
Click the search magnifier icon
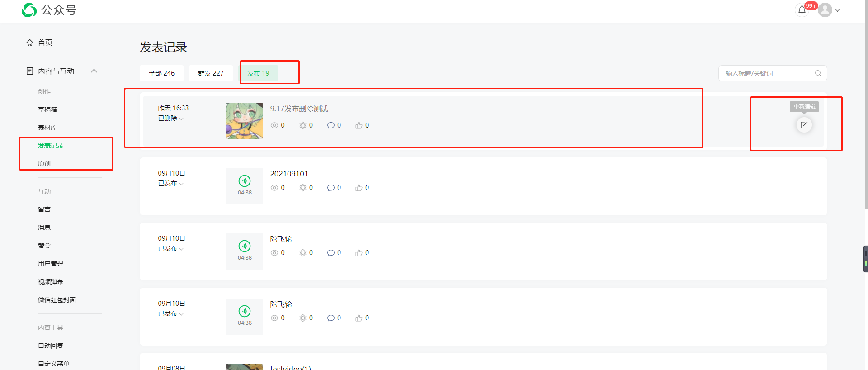[x=818, y=73]
